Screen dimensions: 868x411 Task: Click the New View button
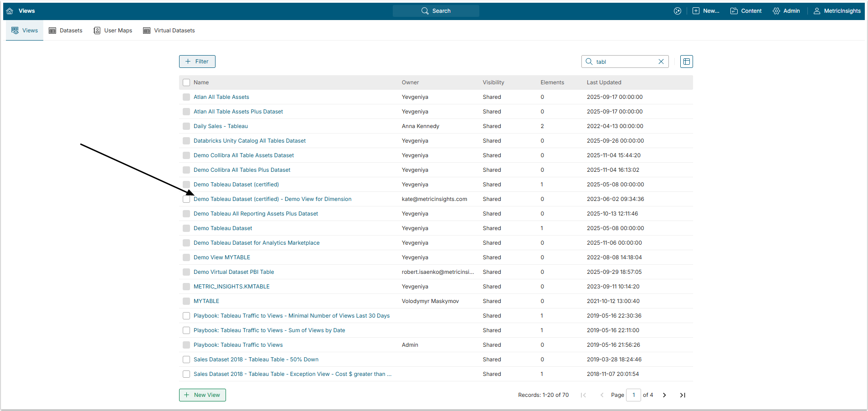click(x=202, y=395)
